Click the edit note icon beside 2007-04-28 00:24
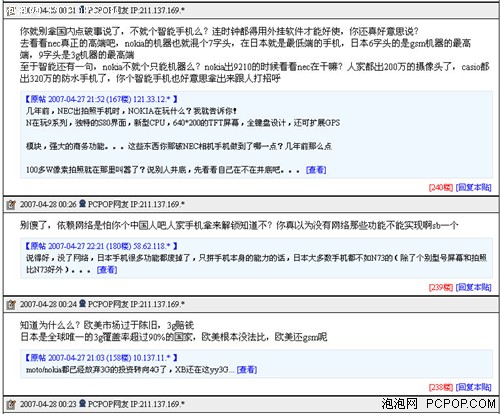Viewport: 500px width, 414px height. pos(11,304)
